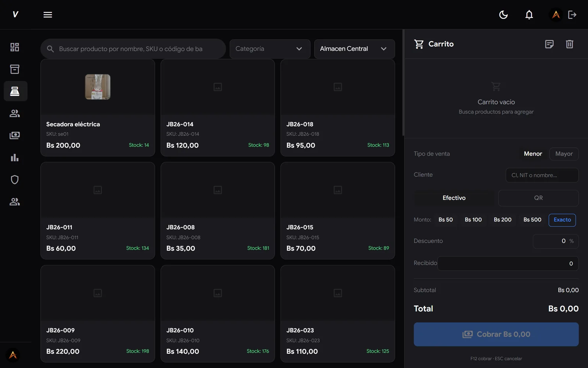
Task: Select Exacto amount option
Action: tap(562, 220)
